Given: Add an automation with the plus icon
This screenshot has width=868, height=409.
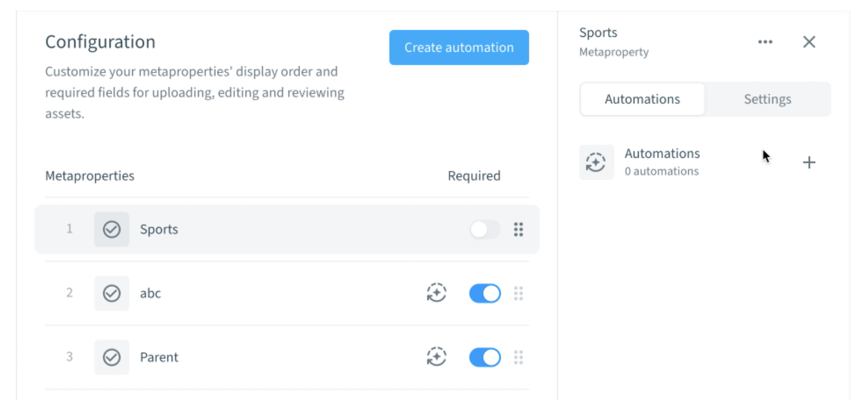Looking at the screenshot, I should pos(808,162).
